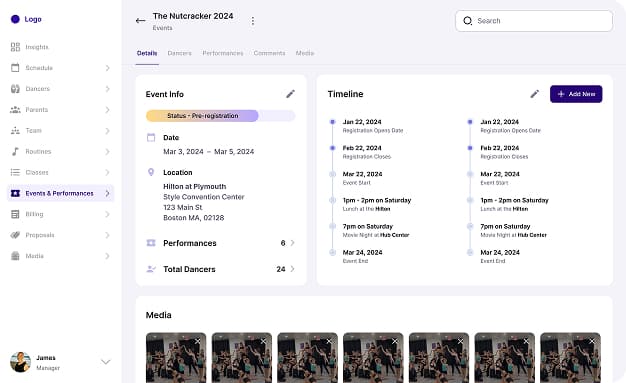The width and height of the screenshot is (626, 383).
Task: Click the Media icon in sidebar
Action: pyautogui.click(x=15, y=256)
